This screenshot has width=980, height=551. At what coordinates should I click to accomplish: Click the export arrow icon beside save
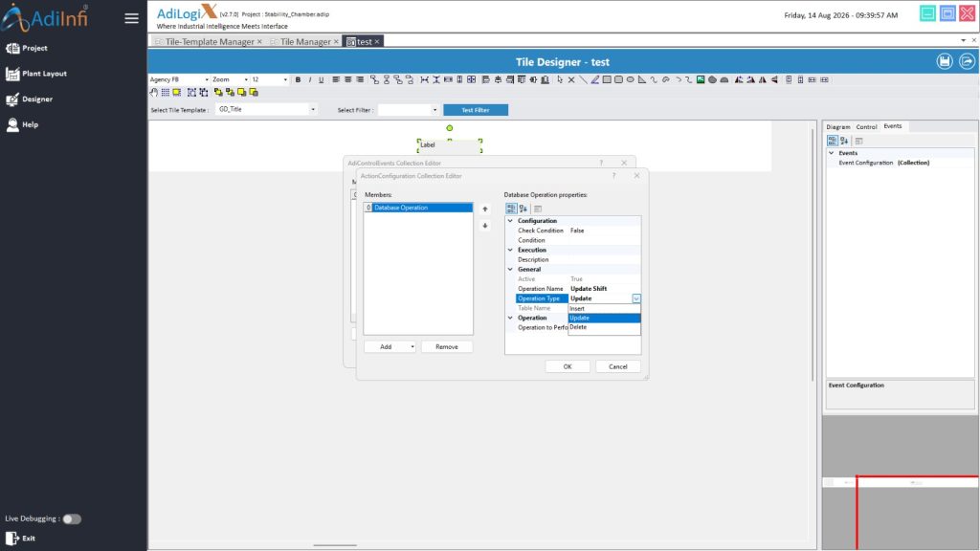967,61
